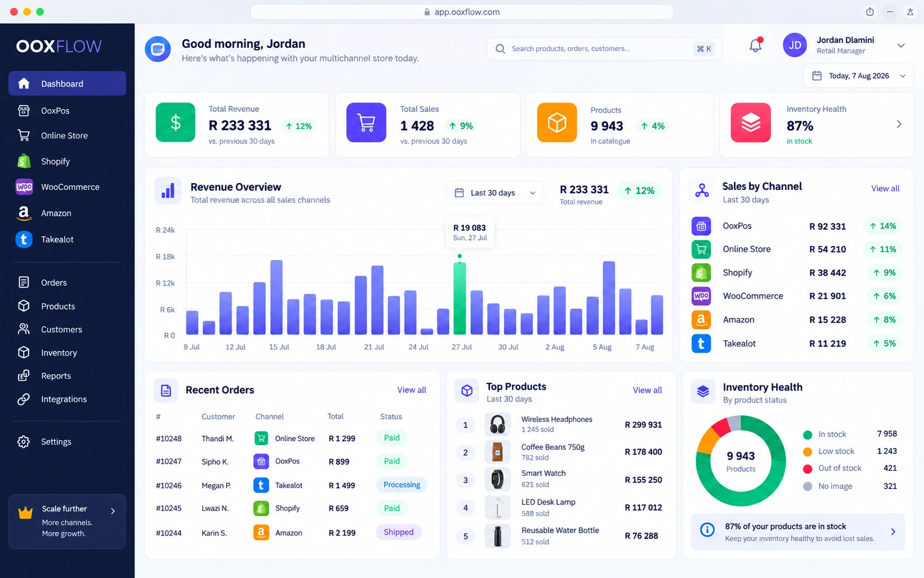Click the info icon in inventory banner
Screen dimensions: 924x578
pyautogui.click(x=707, y=530)
